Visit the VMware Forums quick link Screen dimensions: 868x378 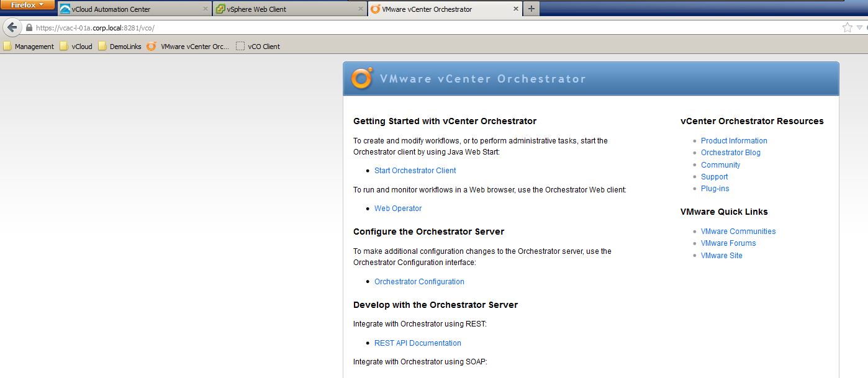(x=728, y=243)
